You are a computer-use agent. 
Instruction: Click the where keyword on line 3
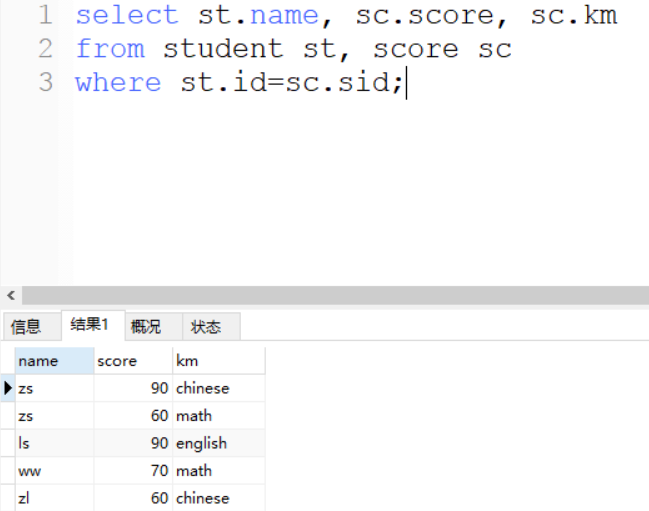pos(118,82)
